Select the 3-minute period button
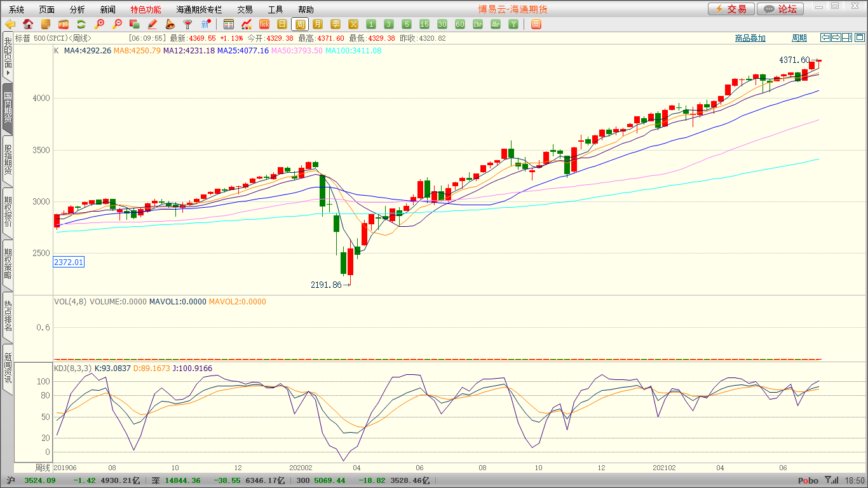868x488 pixels. pyautogui.click(x=389, y=24)
